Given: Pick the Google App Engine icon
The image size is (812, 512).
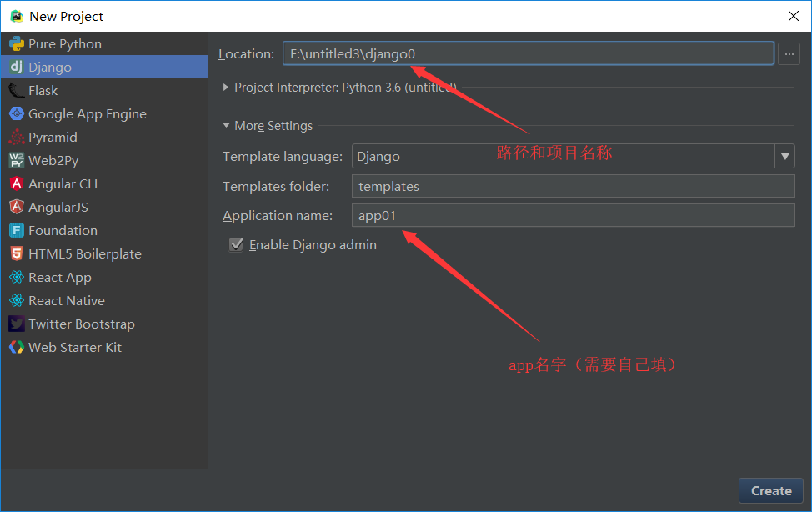Looking at the screenshot, I should 17,113.
